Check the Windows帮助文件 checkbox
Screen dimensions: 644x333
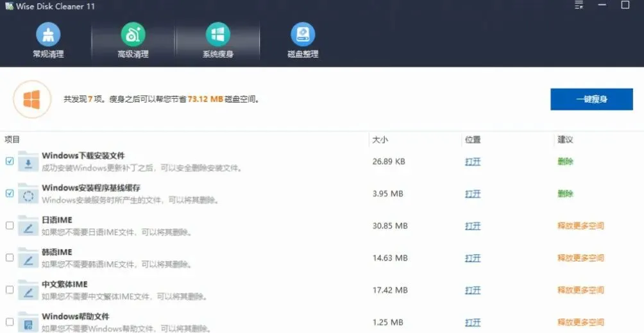(10, 322)
